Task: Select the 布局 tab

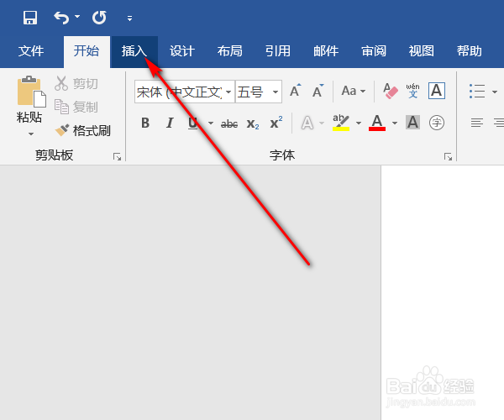Action: (x=230, y=51)
